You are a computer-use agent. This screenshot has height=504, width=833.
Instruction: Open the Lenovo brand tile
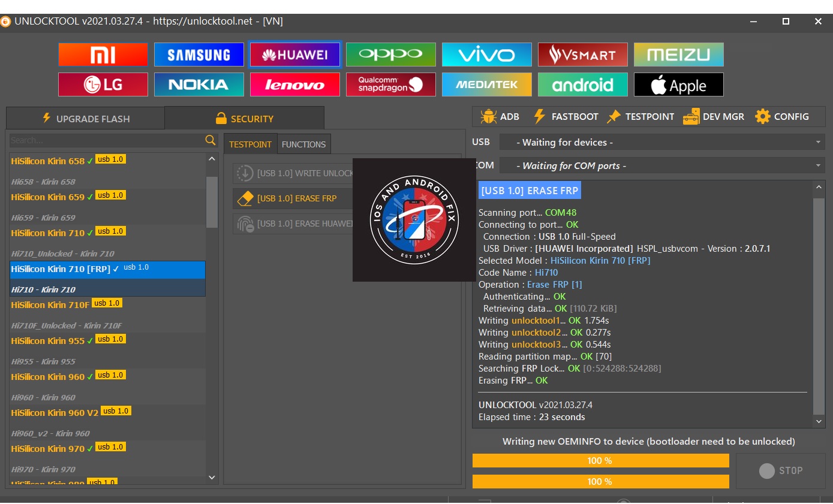coord(295,84)
